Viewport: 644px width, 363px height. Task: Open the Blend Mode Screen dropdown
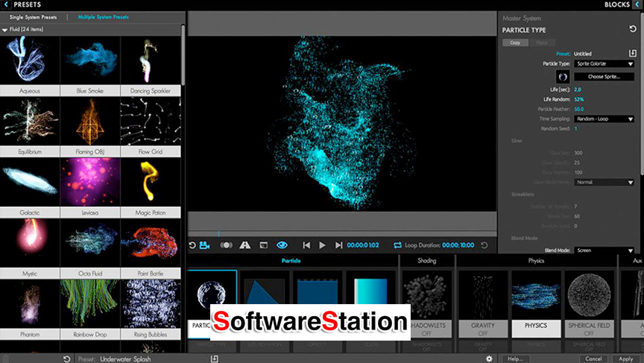pyautogui.click(x=604, y=250)
